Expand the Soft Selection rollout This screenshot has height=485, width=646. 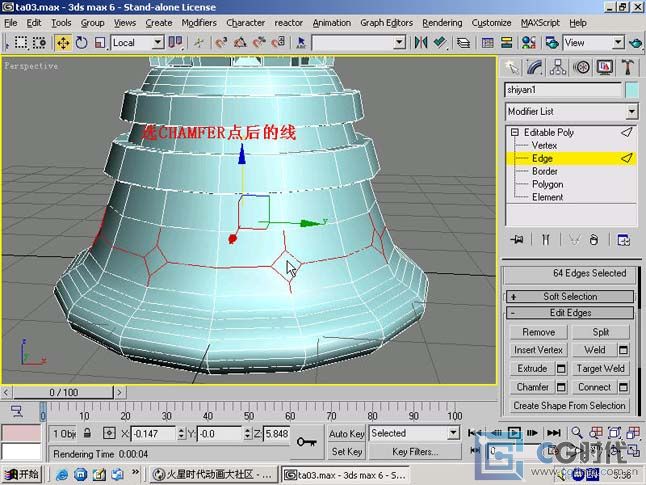570,296
